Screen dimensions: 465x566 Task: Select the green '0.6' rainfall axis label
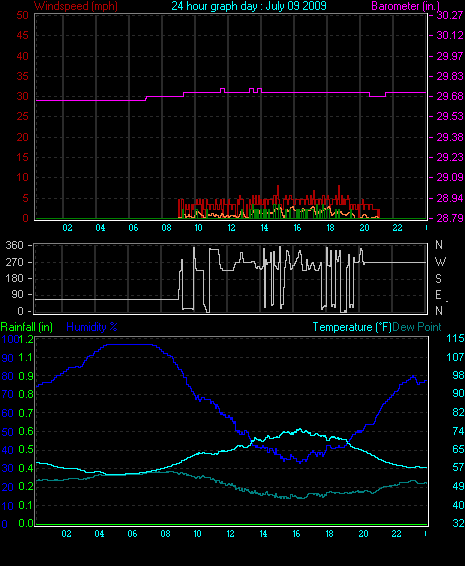(26, 431)
